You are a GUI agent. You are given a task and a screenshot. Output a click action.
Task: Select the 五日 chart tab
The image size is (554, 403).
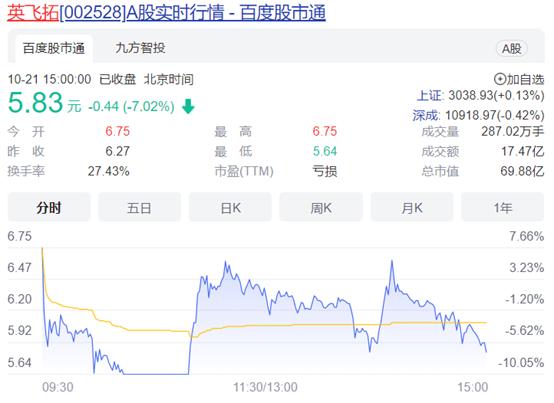(139, 207)
